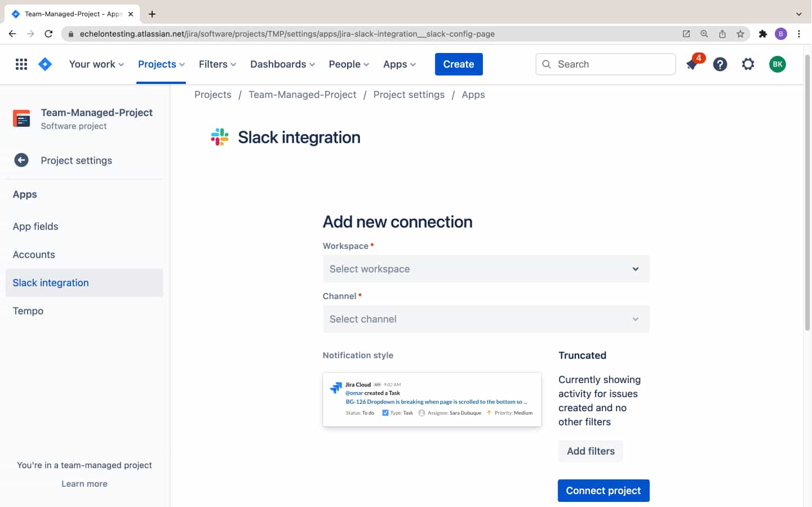Viewport: 812px width, 507px height.
Task: Open the help question mark icon
Action: (720, 64)
